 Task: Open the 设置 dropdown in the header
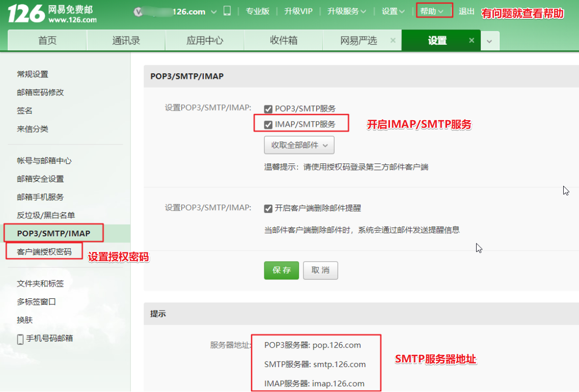click(x=393, y=11)
